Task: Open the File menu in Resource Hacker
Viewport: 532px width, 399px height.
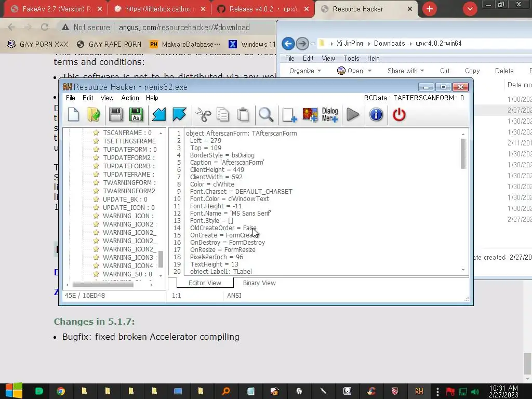Action: 71,98
